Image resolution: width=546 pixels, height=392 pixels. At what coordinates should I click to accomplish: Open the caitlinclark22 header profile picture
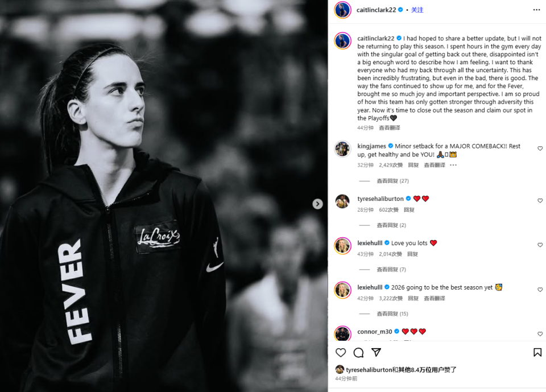(x=342, y=10)
